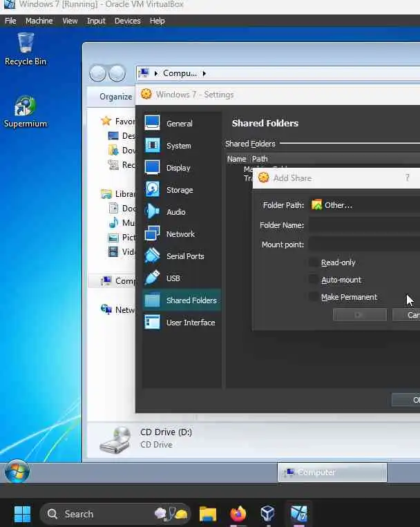Open the System settings category
The height and width of the screenshot is (527, 420).
[x=182, y=146]
